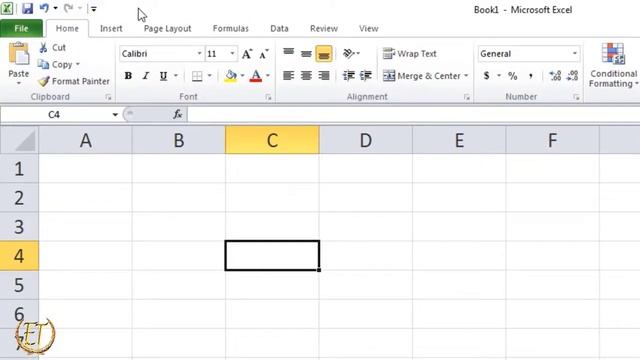Open the Data tab
This screenshot has width=640, height=360.
(x=279, y=29)
